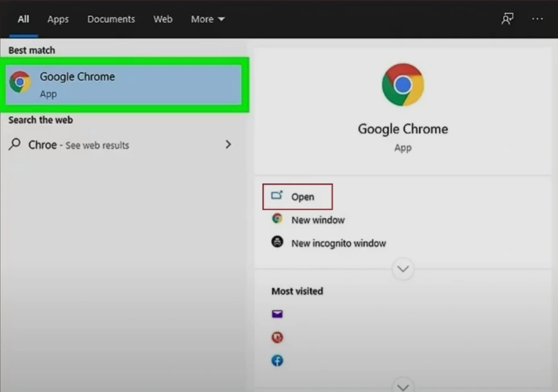
Task: Expand the Chroe web results arrow
Action: 228,144
